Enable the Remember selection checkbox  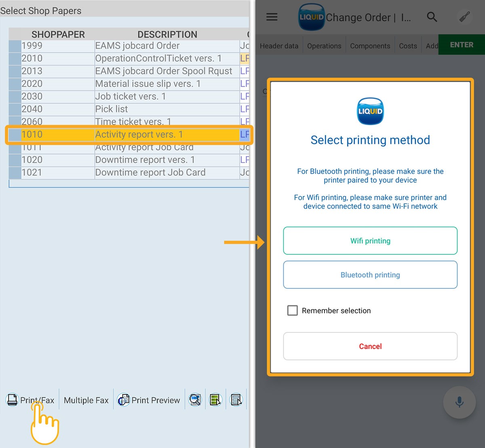point(292,311)
